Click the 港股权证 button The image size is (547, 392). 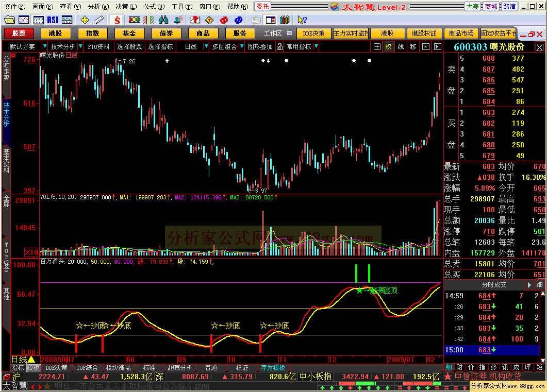pyautogui.click(x=424, y=33)
